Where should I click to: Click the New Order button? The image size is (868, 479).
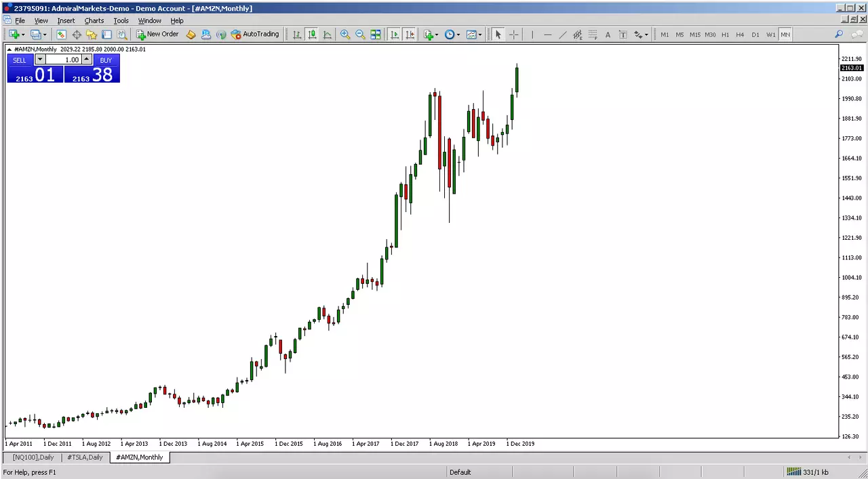tap(157, 35)
